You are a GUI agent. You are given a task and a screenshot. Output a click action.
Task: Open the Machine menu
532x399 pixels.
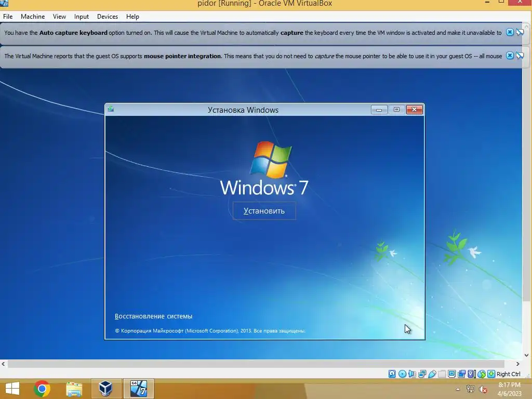33,17
